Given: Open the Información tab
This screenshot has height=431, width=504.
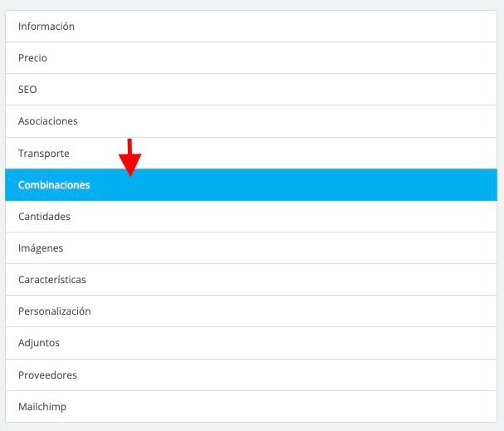Looking at the screenshot, I should tap(251, 27).
